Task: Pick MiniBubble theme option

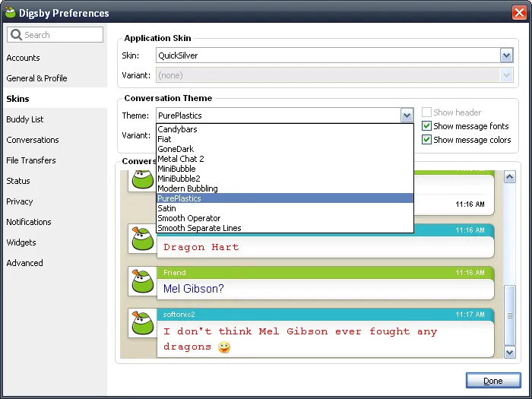Action: pyautogui.click(x=285, y=169)
